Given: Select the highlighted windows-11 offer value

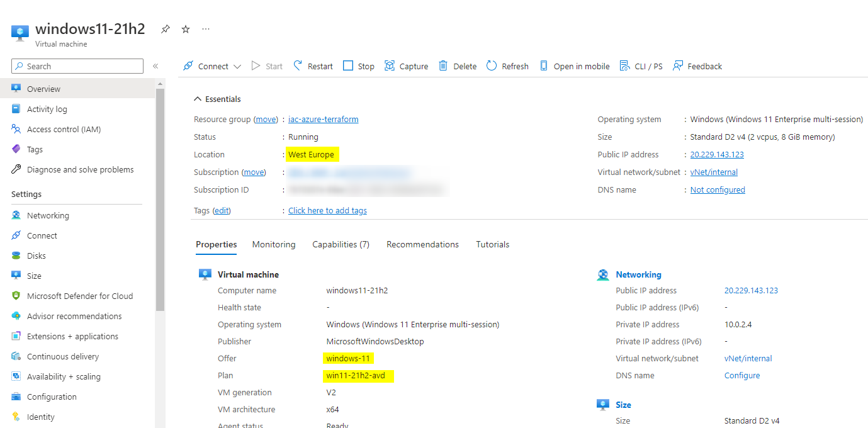Looking at the screenshot, I should coord(348,358).
